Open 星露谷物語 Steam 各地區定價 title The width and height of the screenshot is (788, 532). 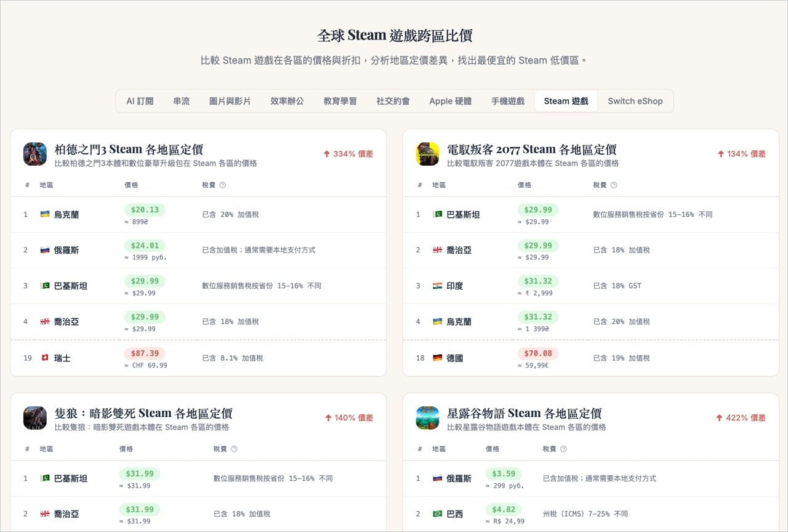point(524,413)
